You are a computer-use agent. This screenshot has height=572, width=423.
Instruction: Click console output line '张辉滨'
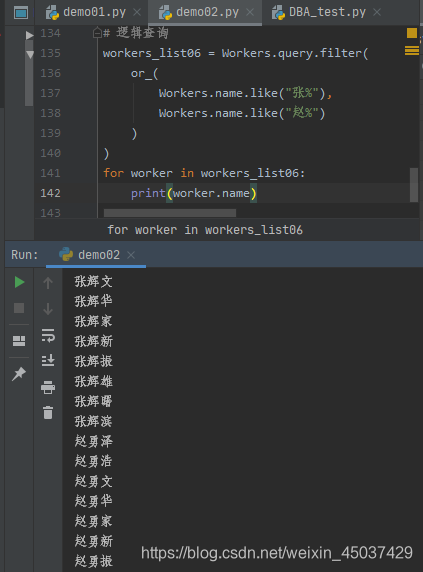point(94,421)
